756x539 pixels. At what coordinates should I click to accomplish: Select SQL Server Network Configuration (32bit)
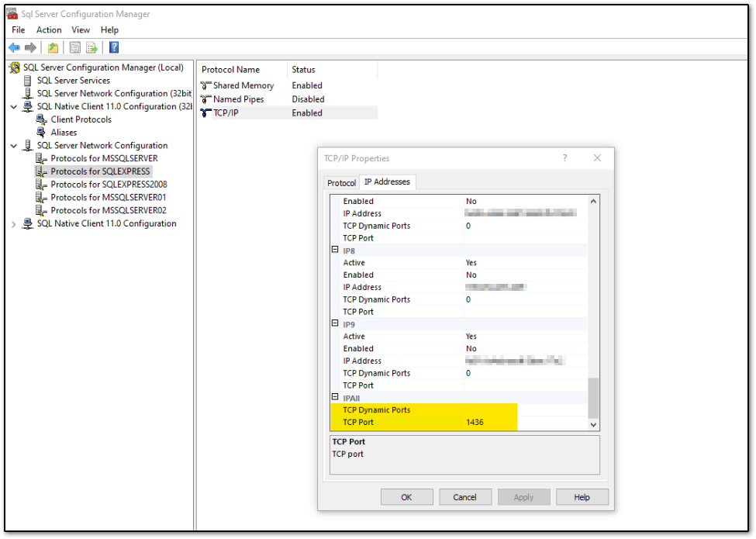[114, 94]
